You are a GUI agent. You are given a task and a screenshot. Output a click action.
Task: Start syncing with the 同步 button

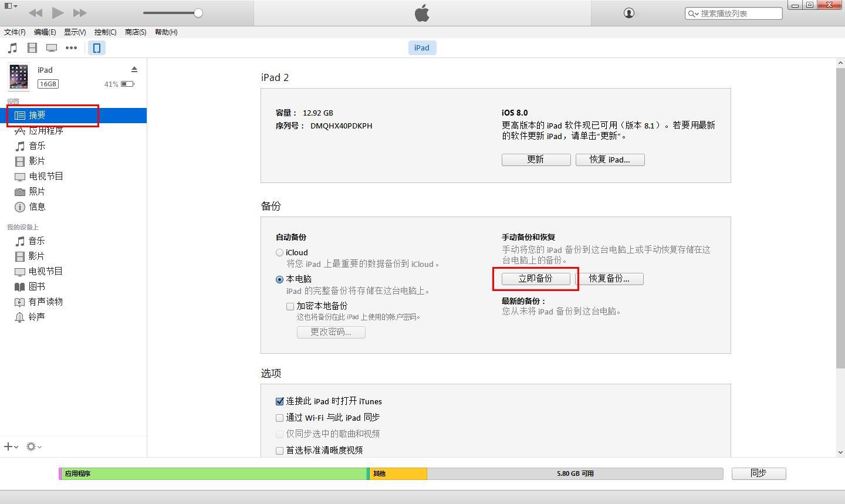point(758,473)
